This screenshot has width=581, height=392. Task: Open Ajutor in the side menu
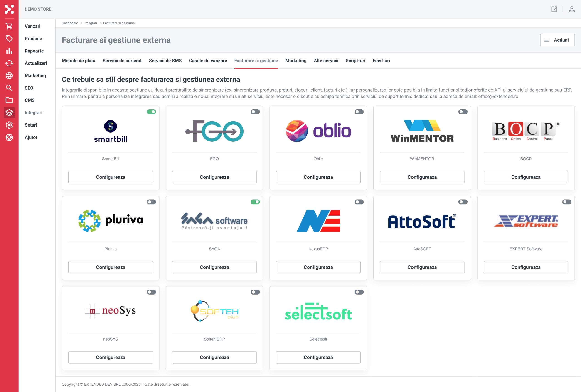31,137
